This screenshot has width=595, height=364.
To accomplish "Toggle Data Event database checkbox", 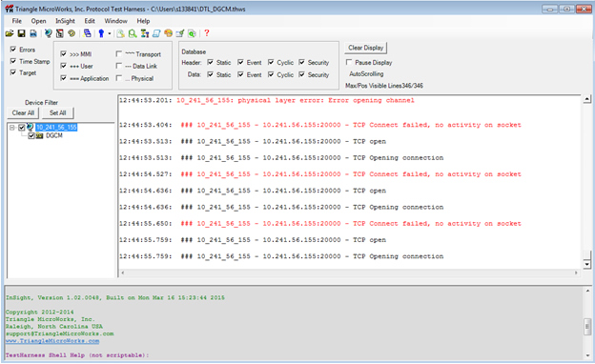I will [240, 74].
